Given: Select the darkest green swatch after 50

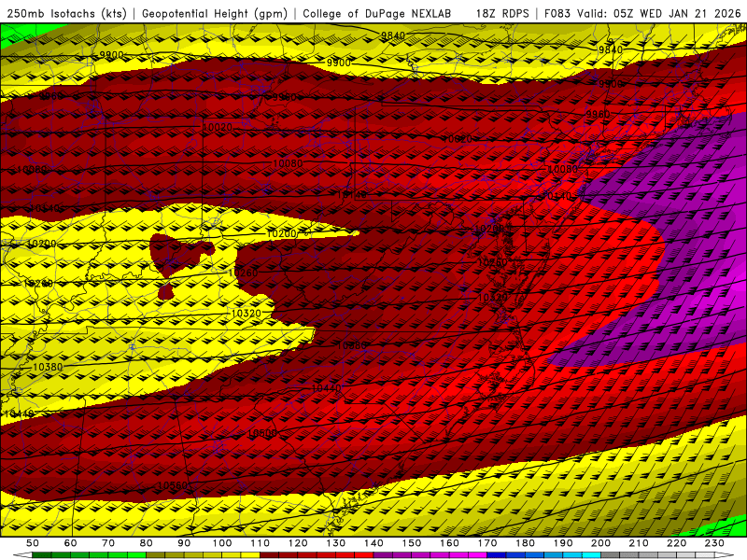Looking at the screenshot, I should 42,555.
